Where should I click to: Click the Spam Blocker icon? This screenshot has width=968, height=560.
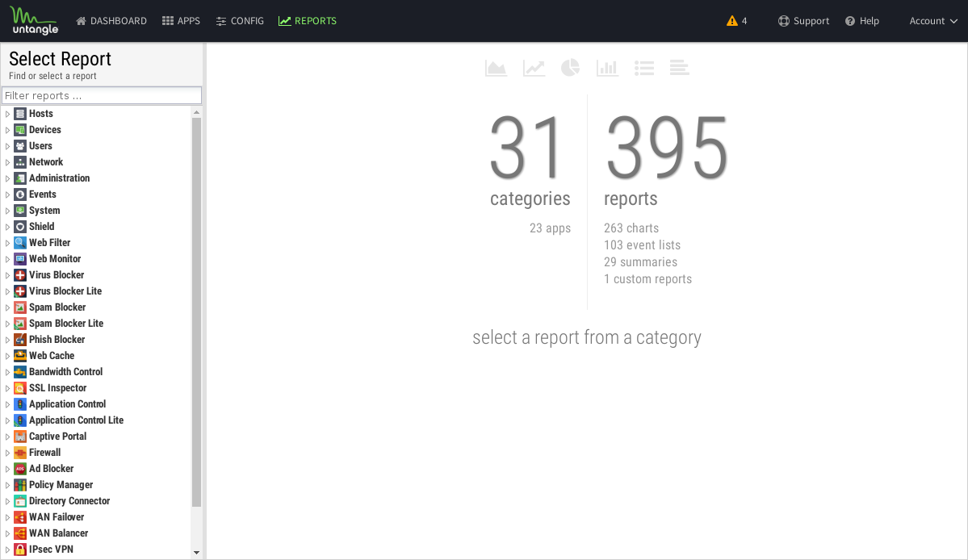[x=20, y=307]
